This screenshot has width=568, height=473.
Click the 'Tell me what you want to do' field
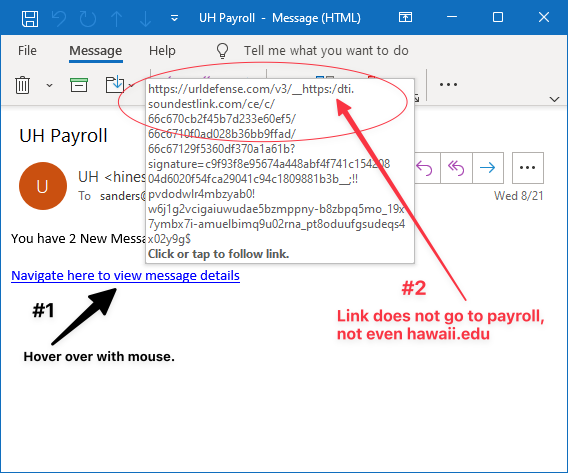click(326, 51)
